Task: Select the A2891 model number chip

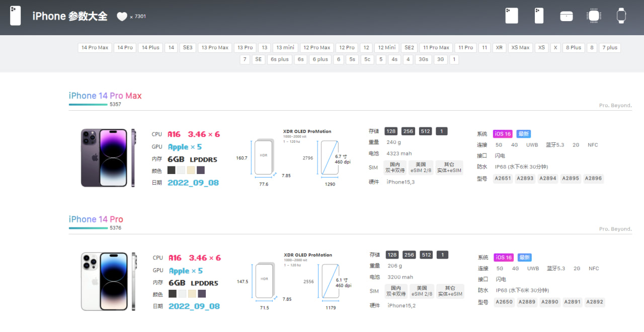Action: [x=572, y=302]
